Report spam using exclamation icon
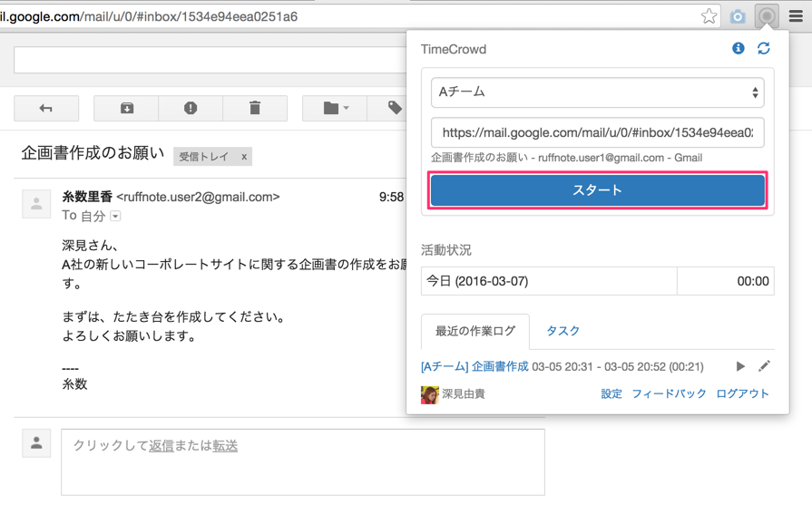 click(x=191, y=109)
